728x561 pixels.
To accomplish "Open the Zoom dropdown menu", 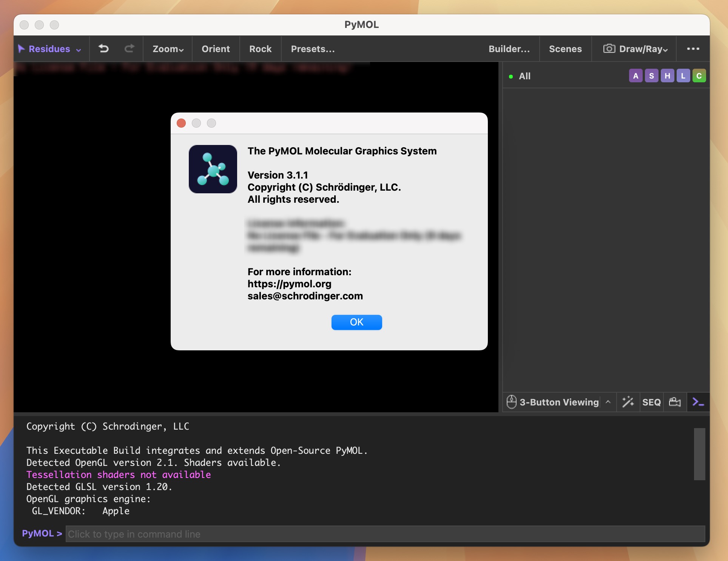I will tap(168, 49).
